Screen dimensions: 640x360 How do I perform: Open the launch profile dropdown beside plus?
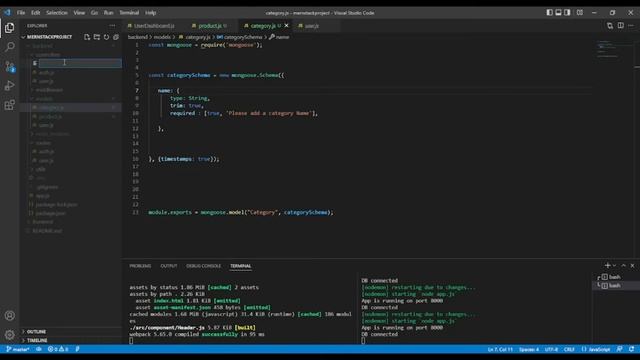pyautogui.click(x=614, y=266)
